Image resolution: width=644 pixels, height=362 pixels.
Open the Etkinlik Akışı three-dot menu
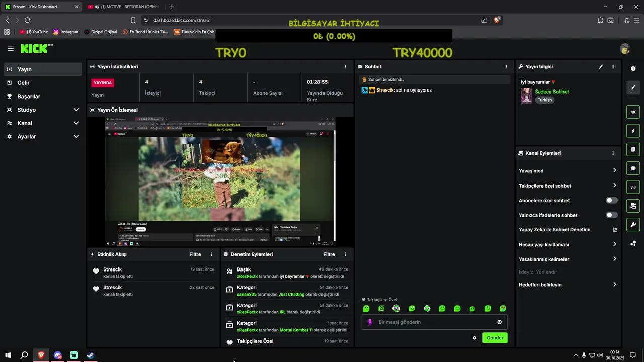211,254
